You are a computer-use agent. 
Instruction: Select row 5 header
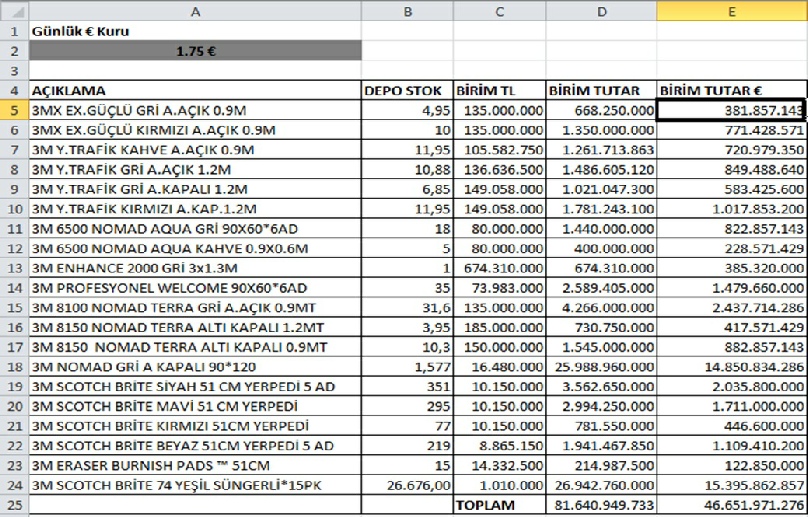click(x=14, y=110)
